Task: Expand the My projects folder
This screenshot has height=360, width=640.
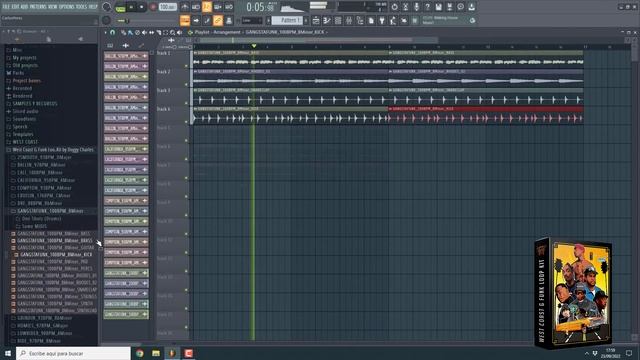Action: point(24,58)
